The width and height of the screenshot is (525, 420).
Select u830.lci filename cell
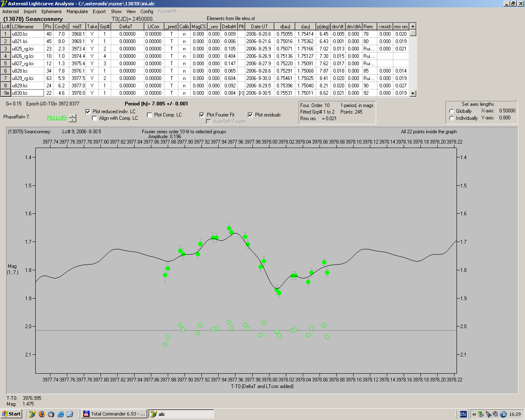pyautogui.click(x=27, y=93)
